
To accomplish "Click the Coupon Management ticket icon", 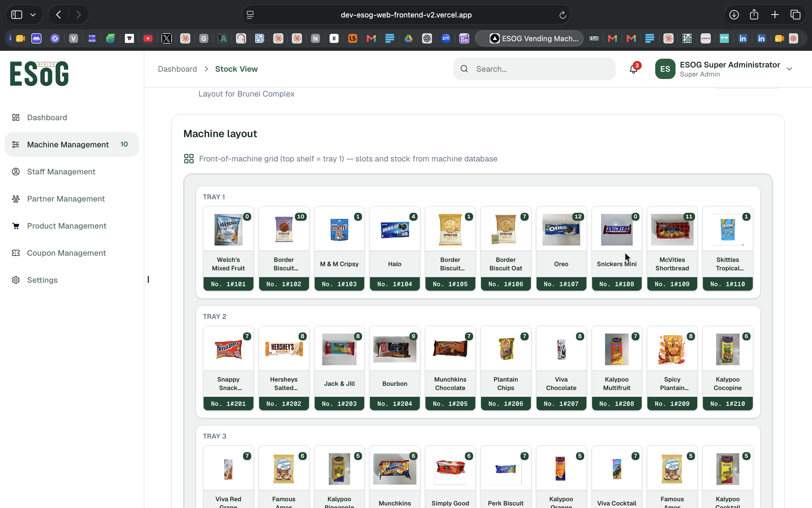I will tap(16, 253).
